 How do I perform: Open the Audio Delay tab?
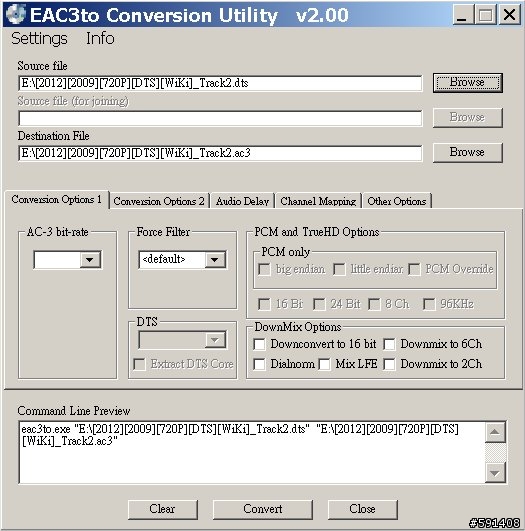pos(243,201)
